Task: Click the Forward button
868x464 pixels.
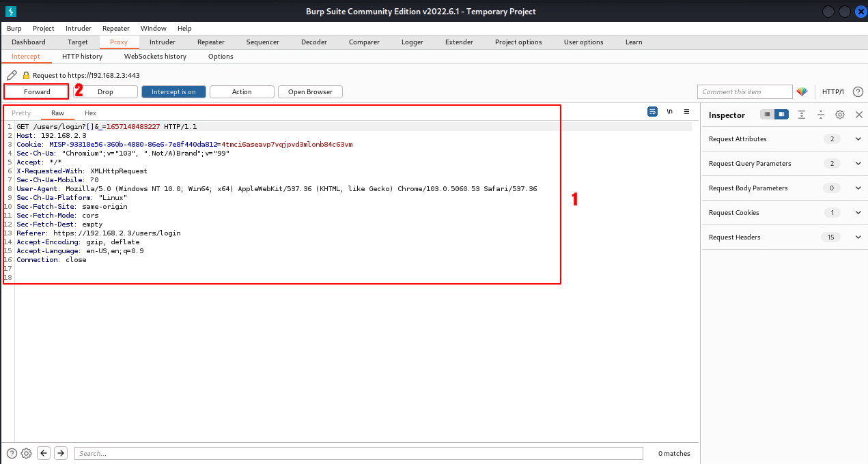Action: 37,92
